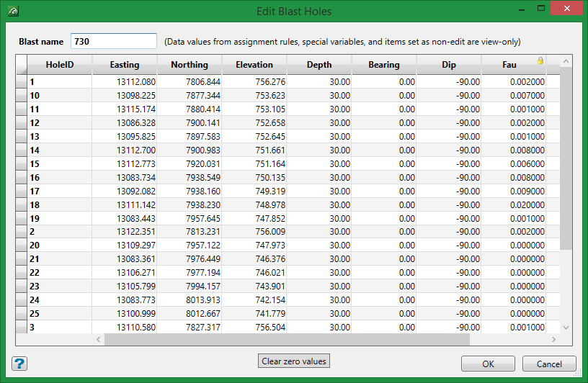Image resolution: width=588 pixels, height=383 pixels.
Task: Click the vertical scrollbar down arrow
Action: (x=566, y=327)
